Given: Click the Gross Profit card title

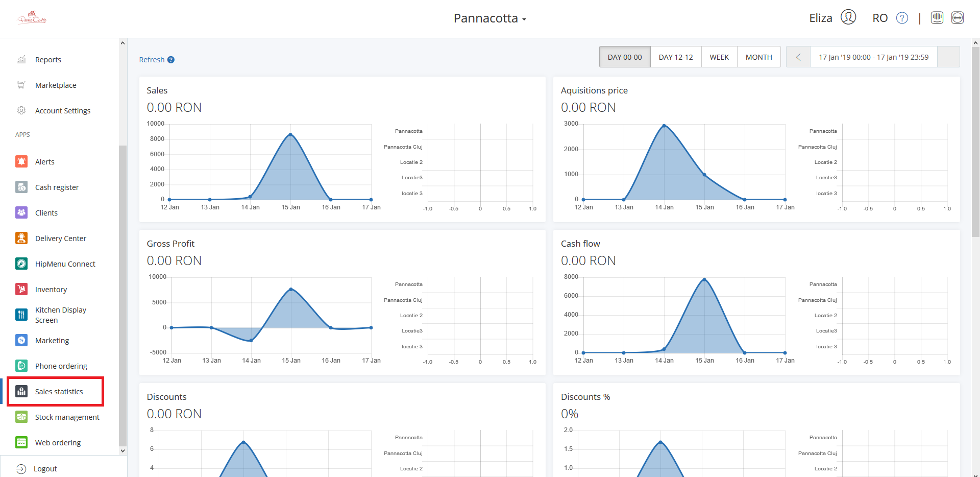Looking at the screenshot, I should [x=170, y=244].
